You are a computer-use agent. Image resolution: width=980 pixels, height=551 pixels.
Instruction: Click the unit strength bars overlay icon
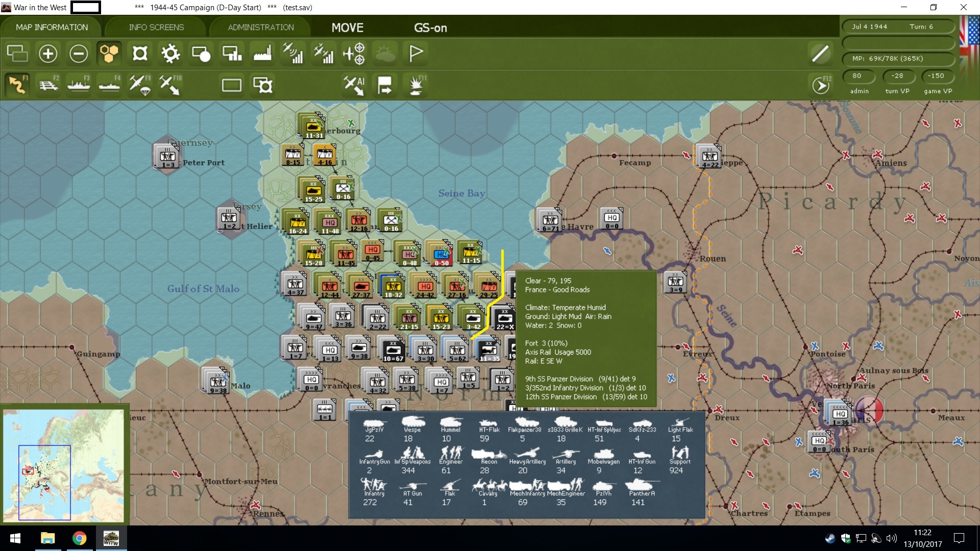coord(232,53)
